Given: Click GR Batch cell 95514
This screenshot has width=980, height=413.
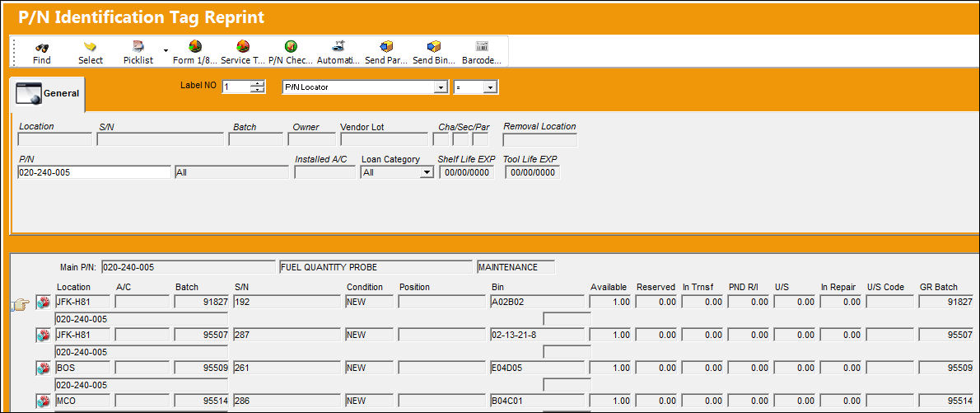Looking at the screenshot, I should coord(946,401).
